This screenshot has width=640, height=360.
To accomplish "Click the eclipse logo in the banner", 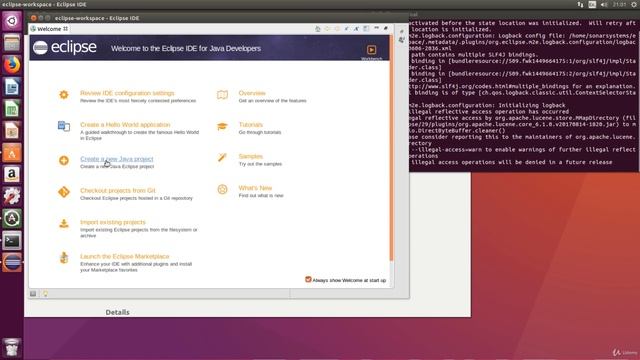I will (x=65, y=48).
